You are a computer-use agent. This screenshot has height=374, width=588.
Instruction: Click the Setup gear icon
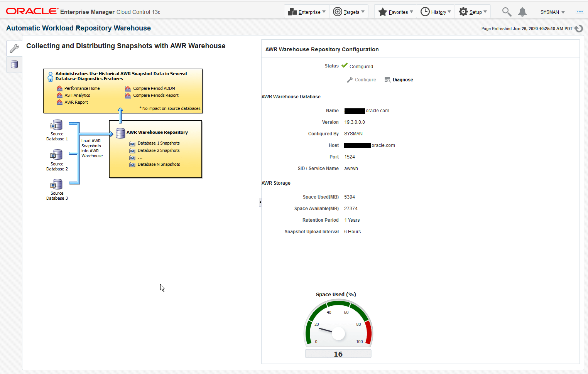click(463, 11)
